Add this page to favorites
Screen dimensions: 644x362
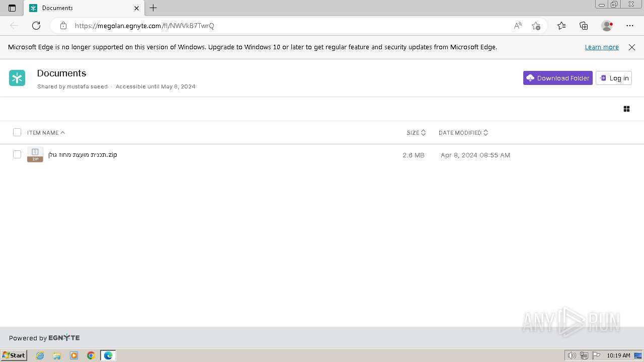tap(536, 26)
